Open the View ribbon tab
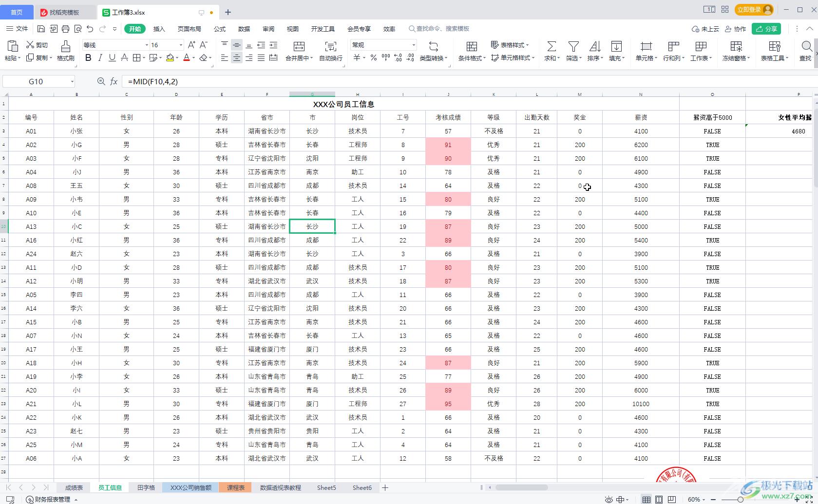Viewport: 818px width, 504px height. [x=293, y=29]
